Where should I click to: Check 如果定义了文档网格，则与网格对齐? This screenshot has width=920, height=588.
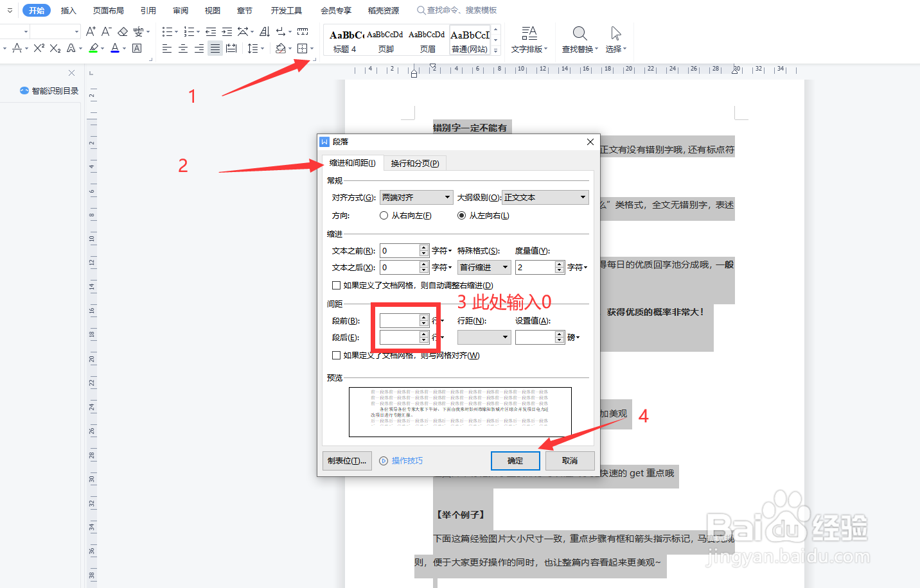click(337, 355)
